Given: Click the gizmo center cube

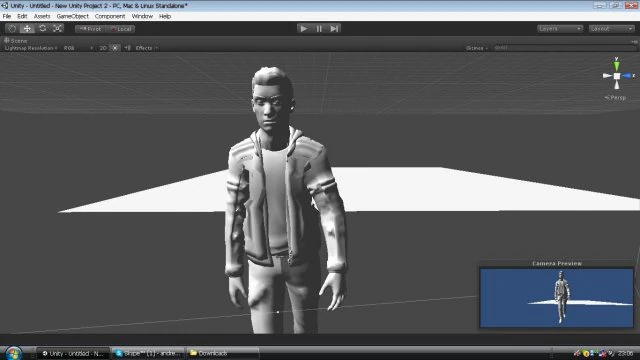Looking at the screenshot, I should [x=617, y=76].
